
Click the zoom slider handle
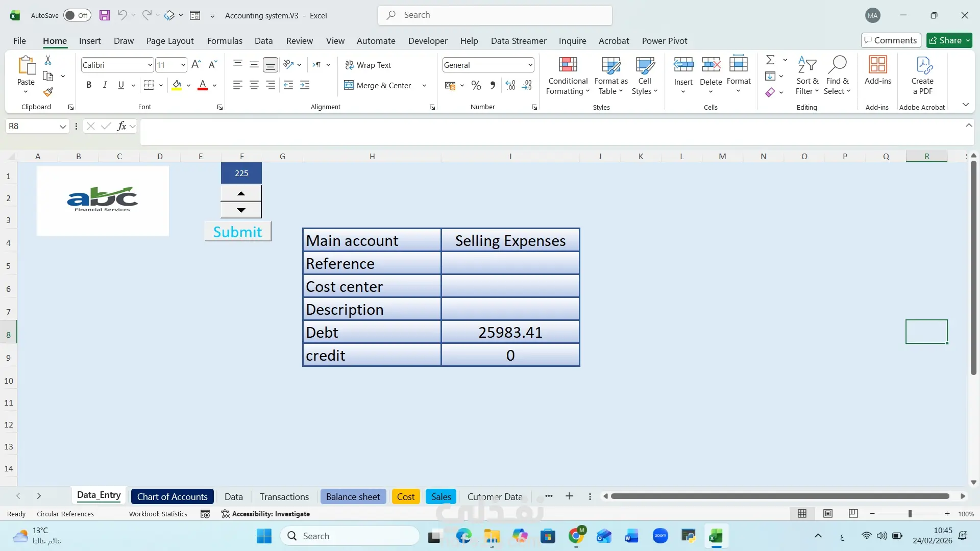[910, 514]
